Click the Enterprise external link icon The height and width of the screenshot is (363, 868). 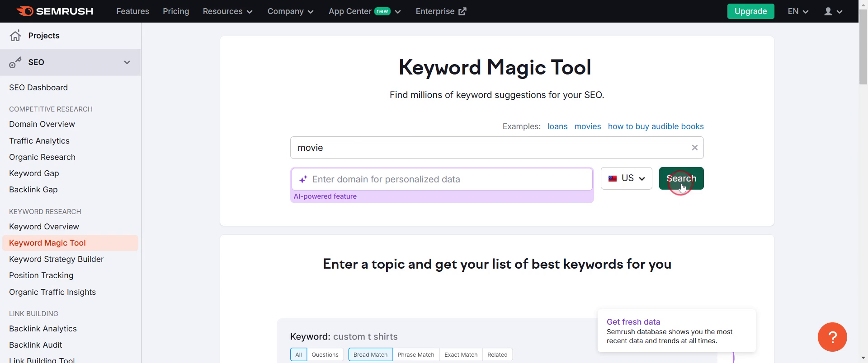(462, 11)
